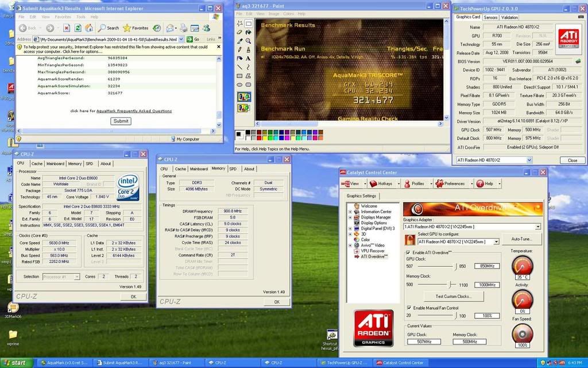Open the AquaMark Frequently Asked Questions link
588x368 pixels.
tap(134, 111)
